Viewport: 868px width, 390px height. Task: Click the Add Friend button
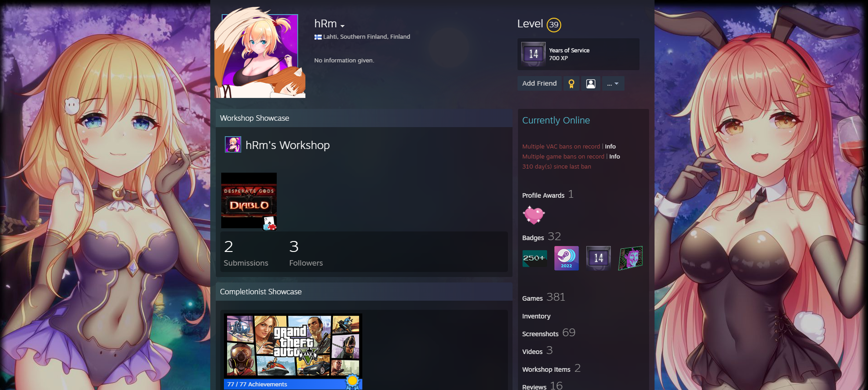(x=539, y=83)
